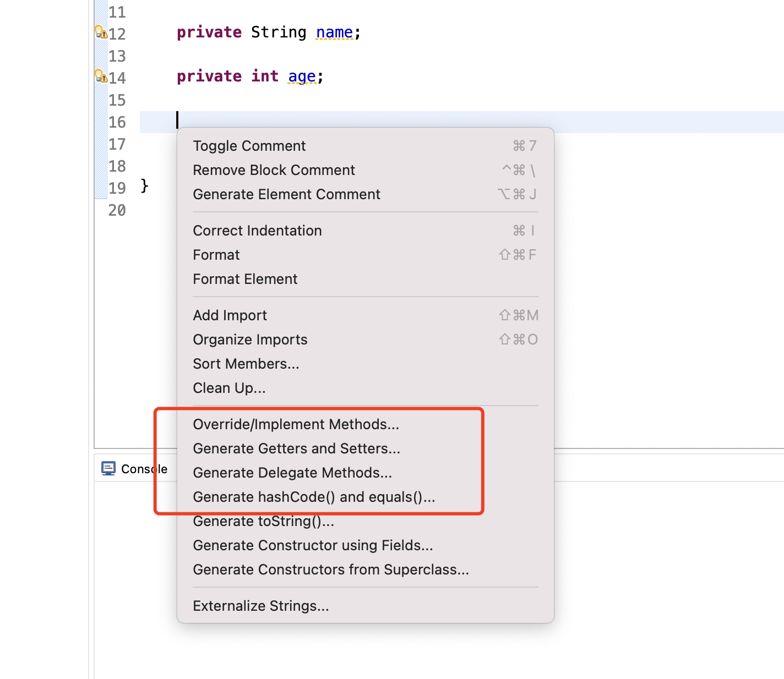Click the name field variable in code
784x679 pixels.
334,32
